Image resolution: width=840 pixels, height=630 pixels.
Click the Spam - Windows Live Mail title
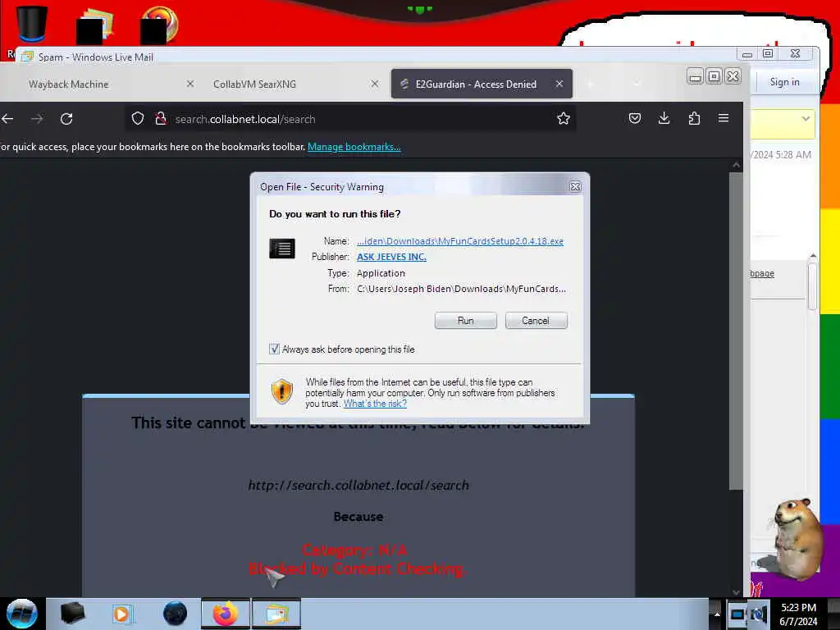click(96, 57)
